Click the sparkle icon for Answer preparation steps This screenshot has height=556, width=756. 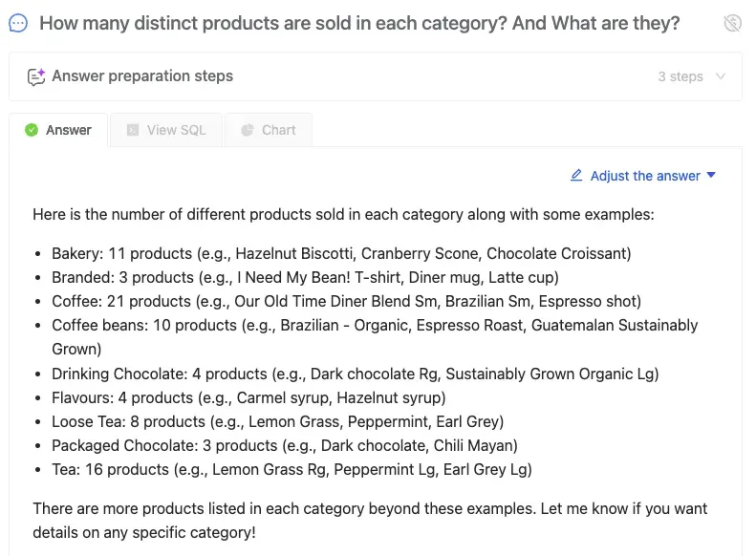pyautogui.click(x=36, y=76)
